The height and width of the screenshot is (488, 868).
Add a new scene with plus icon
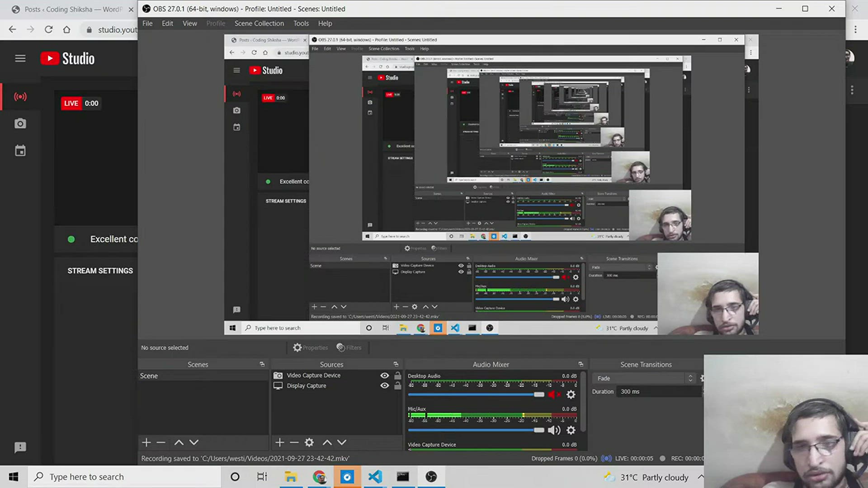click(x=146, y=442)
